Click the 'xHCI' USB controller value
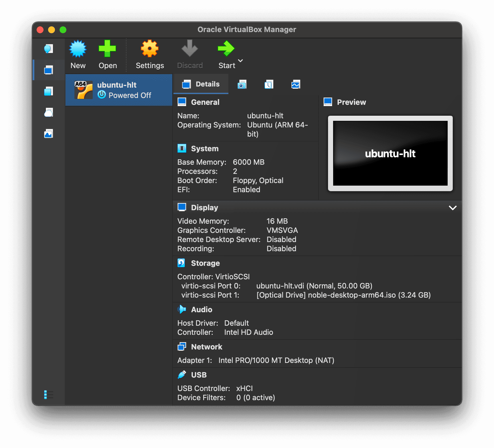The image size is (494, 448). tap(245, 388)
